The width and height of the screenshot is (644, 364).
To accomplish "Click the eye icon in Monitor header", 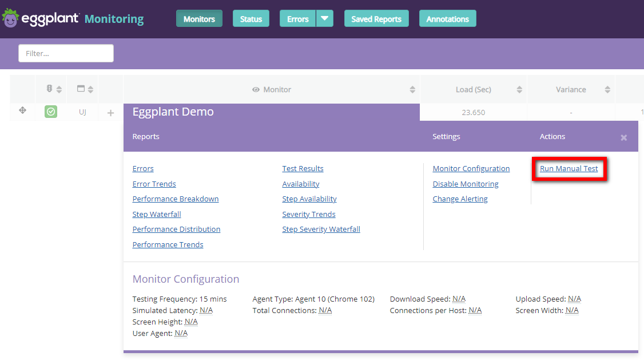I will (256, 89).
